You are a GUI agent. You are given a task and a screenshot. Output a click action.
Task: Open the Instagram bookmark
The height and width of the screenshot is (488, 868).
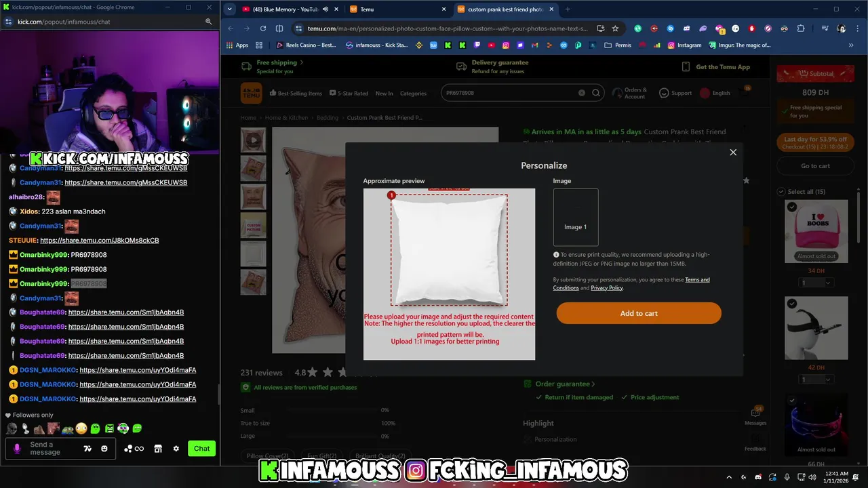point(684,45)
